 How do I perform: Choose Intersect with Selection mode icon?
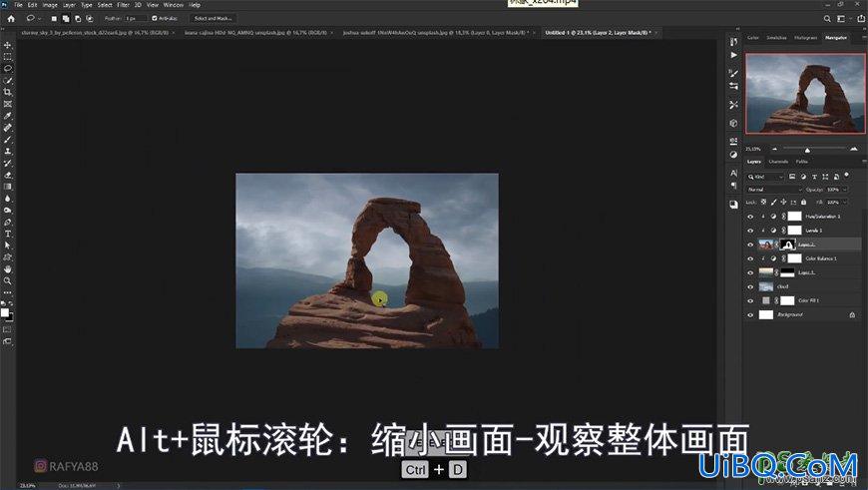click(x=89, y=18)
